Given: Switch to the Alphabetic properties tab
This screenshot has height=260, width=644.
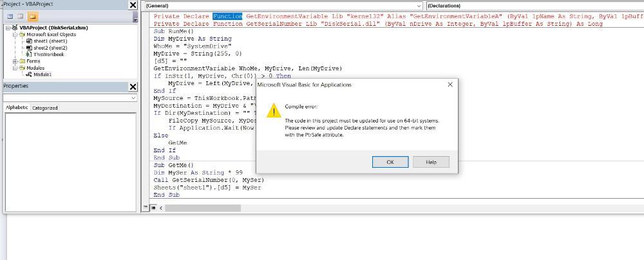Looking at the screenshot, I should pyautogui.click(x=17, y=107).
